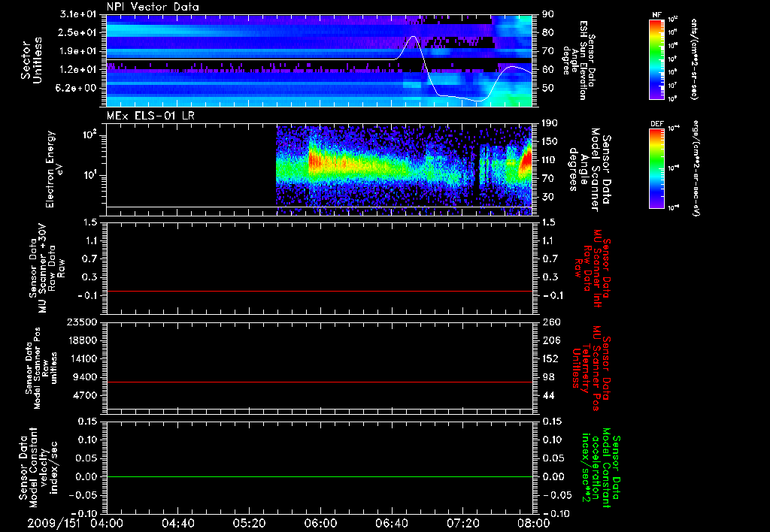Viewport: 770px width, 532px height.
Task: Select the 'MEx ELS-01 LR' panel title
Action: (150, 116)
